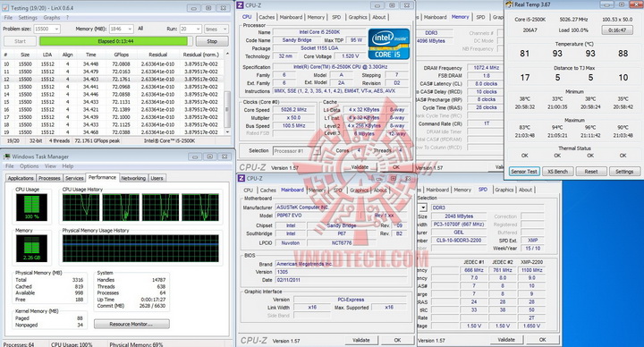Open the LinX File menu
This screenshot has width=644, height=347.
[8, 18]
